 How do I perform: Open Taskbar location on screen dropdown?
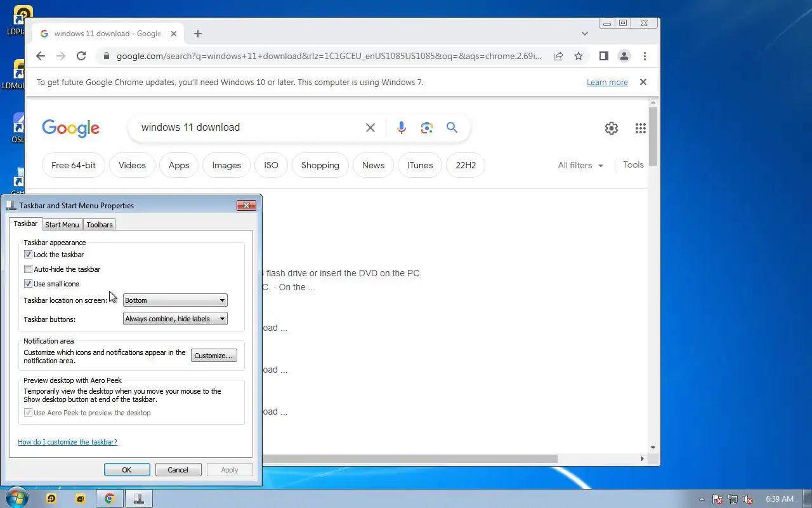pos(175,300)
